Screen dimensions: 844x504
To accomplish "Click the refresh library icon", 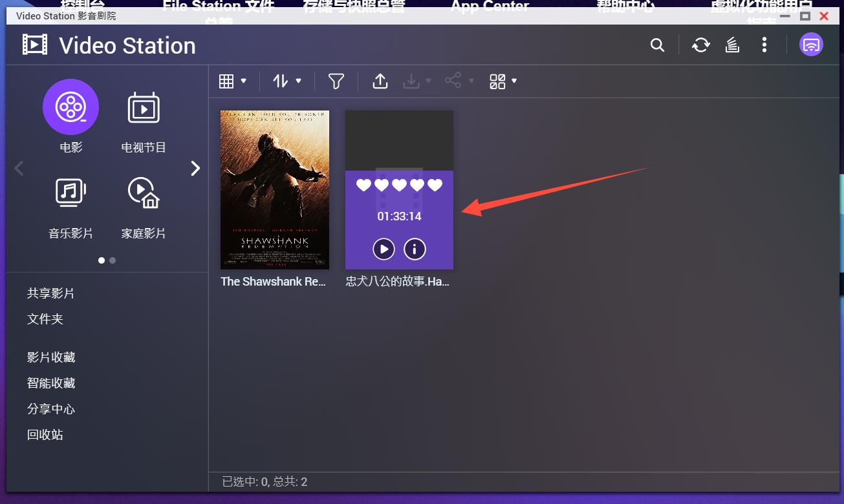I will (x=700, y=45).
